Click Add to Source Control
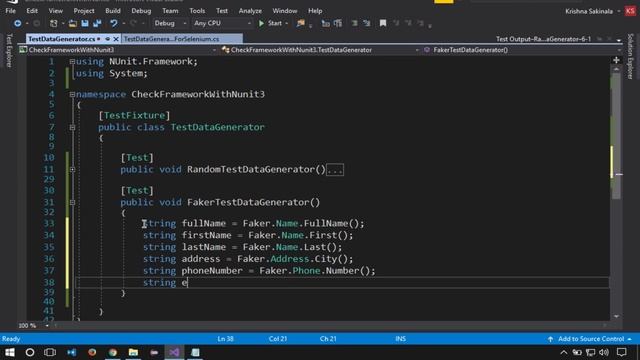Image resolution: width=640 pixels, height=360 pixels. click(x=591, y=339)
